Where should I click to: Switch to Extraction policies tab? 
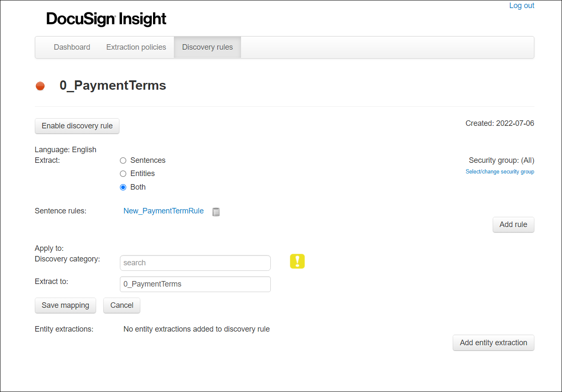click(x=136, y=47)
